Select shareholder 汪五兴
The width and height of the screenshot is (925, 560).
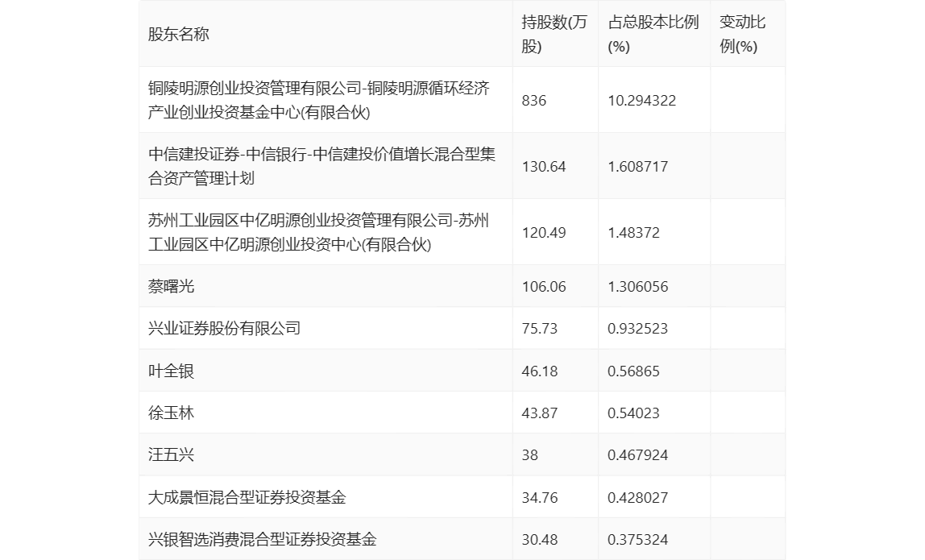click(x=171, y=454)
